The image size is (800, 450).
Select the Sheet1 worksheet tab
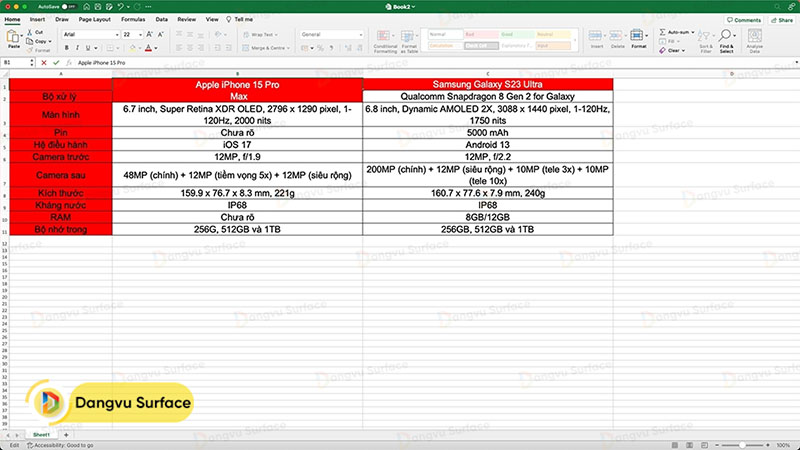41,436
